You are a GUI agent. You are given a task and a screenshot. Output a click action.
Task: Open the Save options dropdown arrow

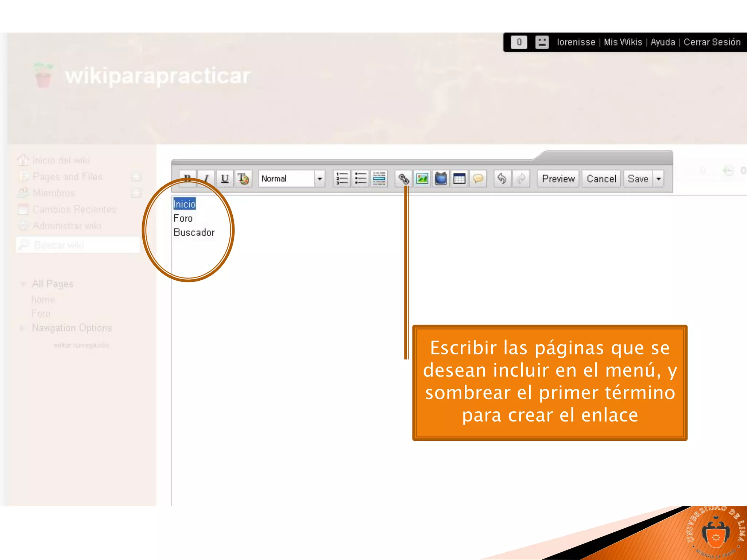pyautogui.click(x=658, y=179)
